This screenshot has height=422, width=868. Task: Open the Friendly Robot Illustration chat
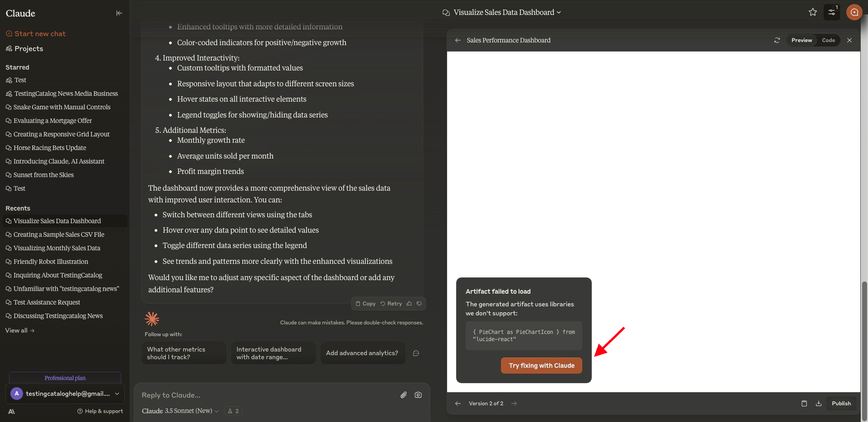[x=51, y=262]
